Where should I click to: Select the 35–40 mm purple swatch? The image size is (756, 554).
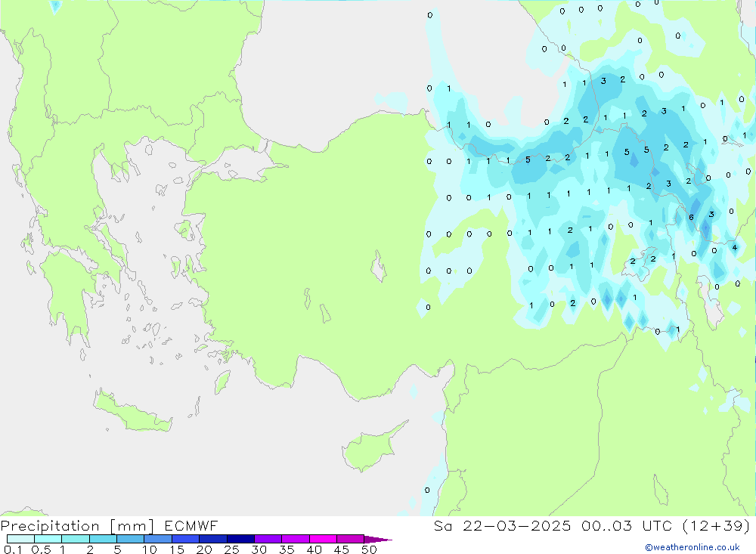[x=296, y=539]
